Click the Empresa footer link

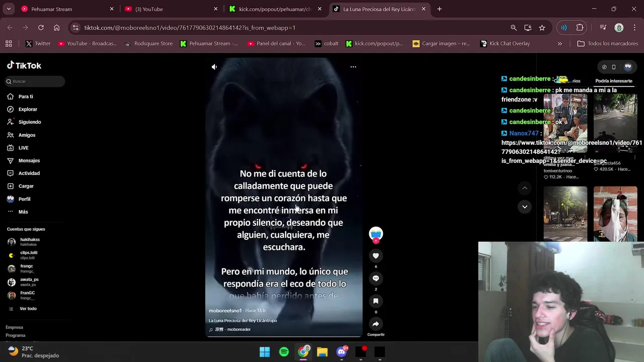[14, 327]
